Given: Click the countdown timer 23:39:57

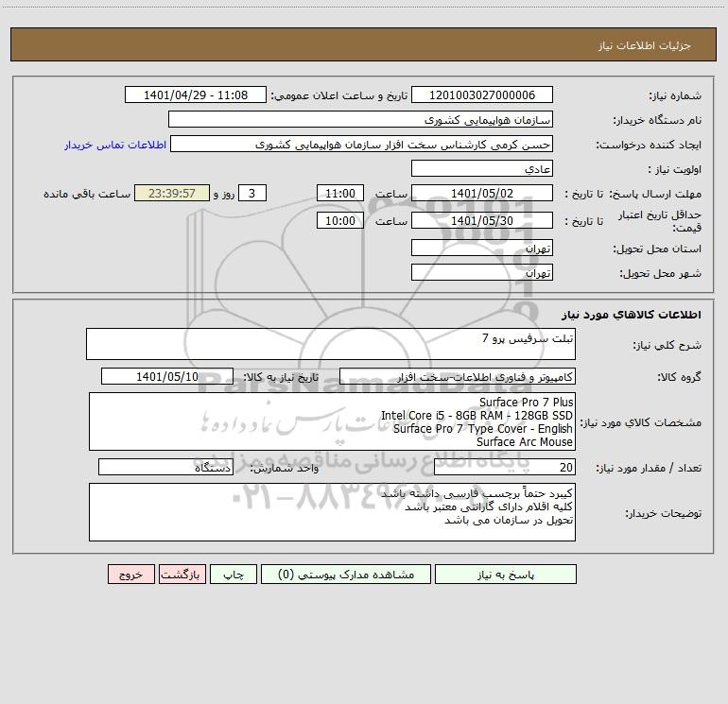Looking at the screenshot, I should (x=172, y=193).
